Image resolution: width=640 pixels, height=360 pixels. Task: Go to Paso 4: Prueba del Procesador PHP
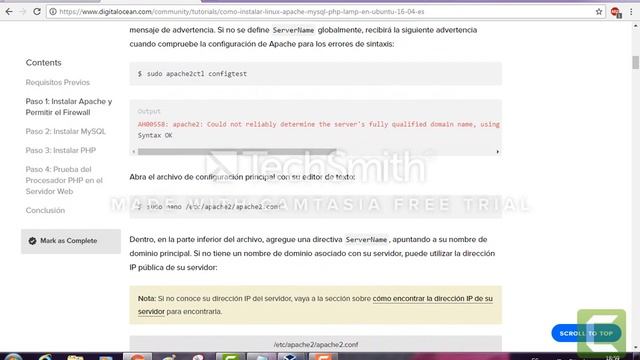[64, 180]
